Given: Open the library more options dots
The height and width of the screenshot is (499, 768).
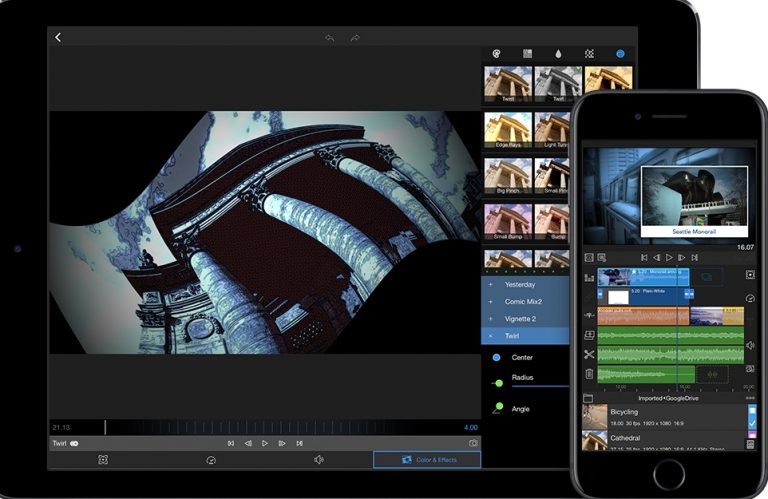Looking at the screenshot, I should (750, 399).
